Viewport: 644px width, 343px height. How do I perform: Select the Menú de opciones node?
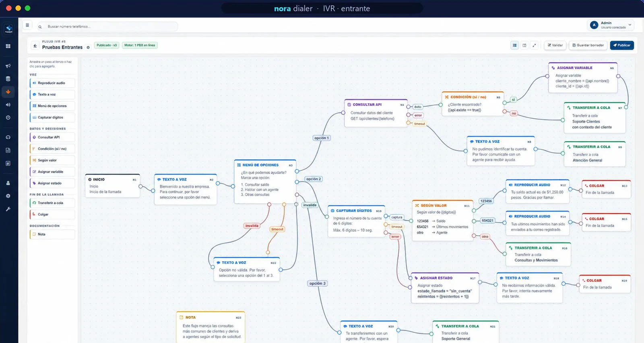point(265,182)
